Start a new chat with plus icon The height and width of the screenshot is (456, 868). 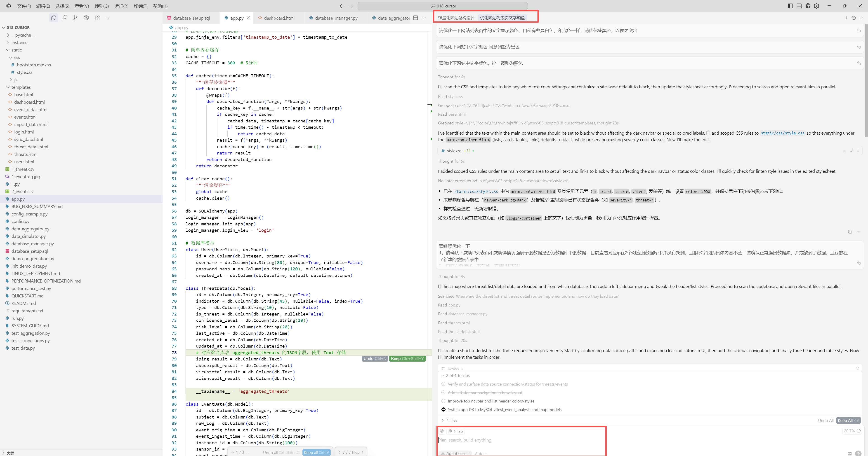(846, 18)
